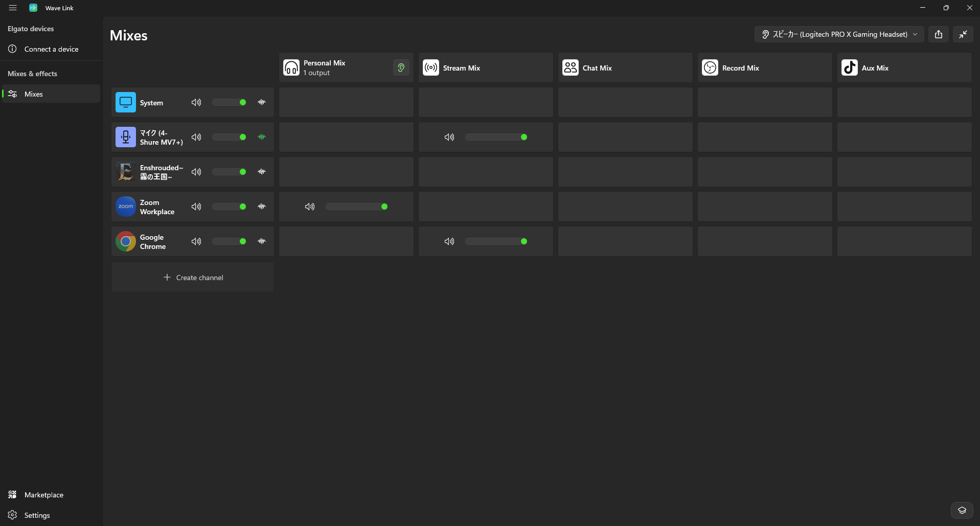Click the Mixes page heading

[x=129, y=35]
